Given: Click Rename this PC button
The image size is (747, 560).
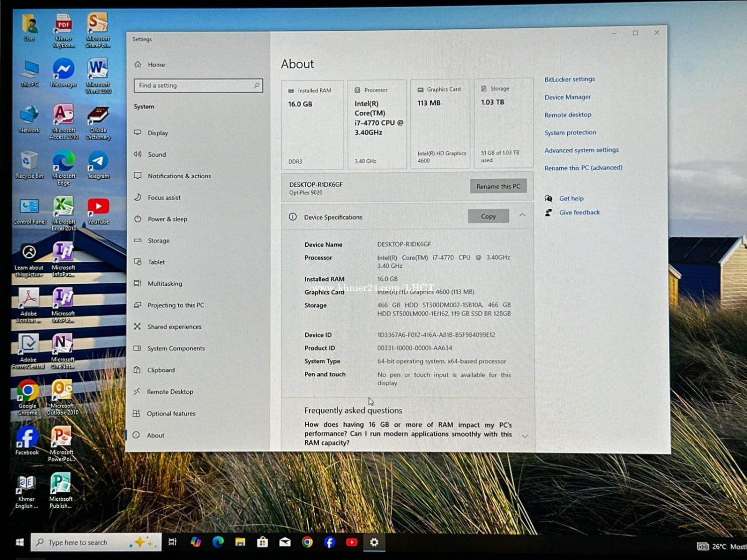Looking at the screenshot, I should tap(498, 186).
